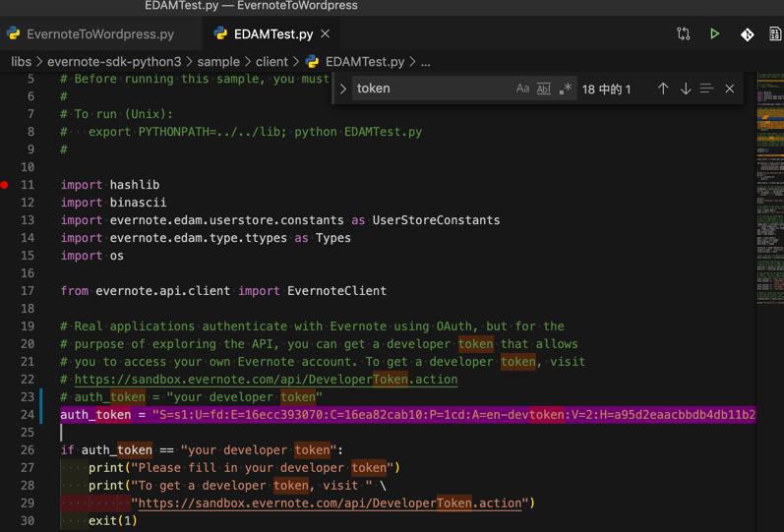
Task: Toggle the red breakpoint dot on line 11
Action: (4, 185)
